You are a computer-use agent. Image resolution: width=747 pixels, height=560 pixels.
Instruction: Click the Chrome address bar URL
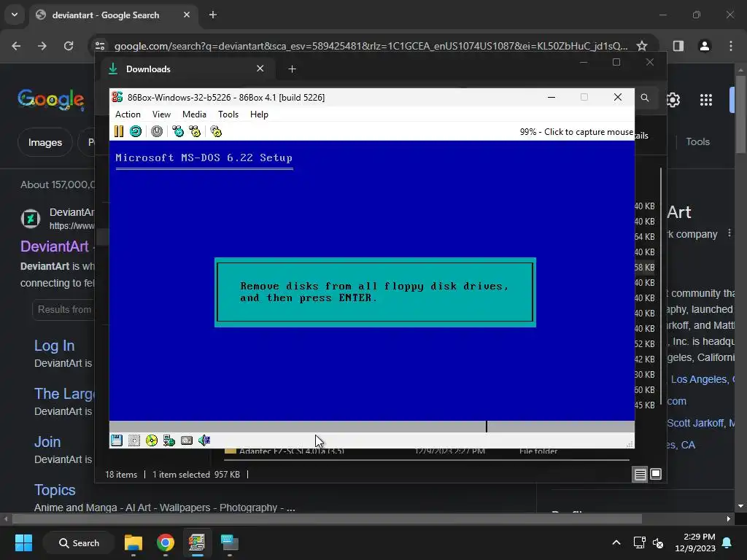click(x=371, y=46)
